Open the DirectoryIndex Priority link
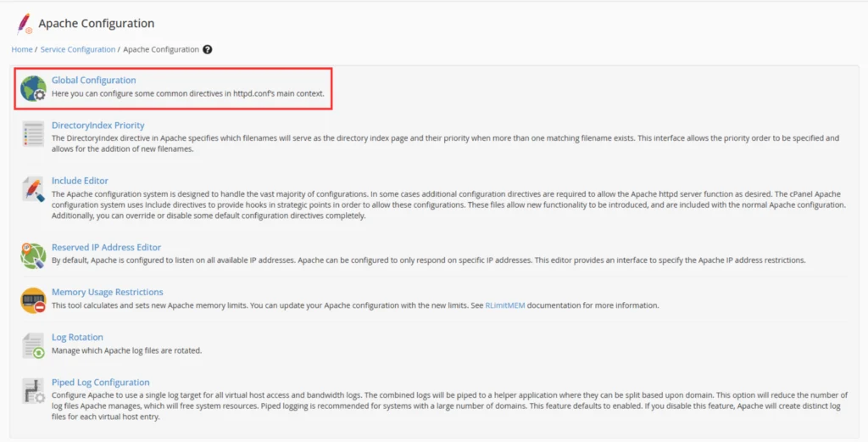The image size is (868, 442). [x=98, y=126]
